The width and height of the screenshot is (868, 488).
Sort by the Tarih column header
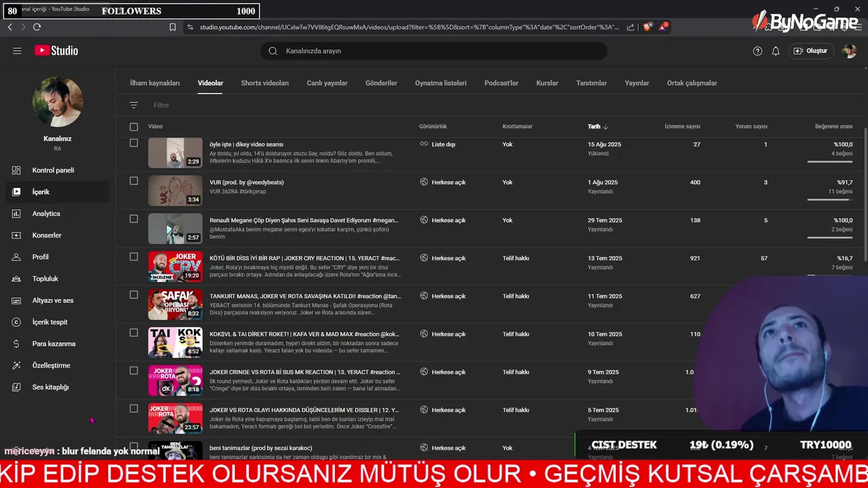(x=597, y=127)
